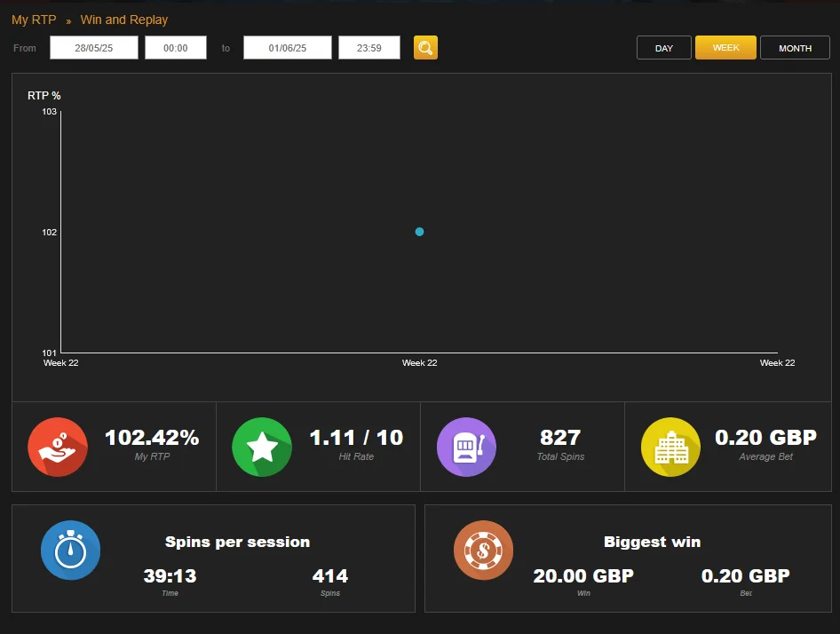Click the Spins per session heading
The image size is (840, 634).
point(237,542)
